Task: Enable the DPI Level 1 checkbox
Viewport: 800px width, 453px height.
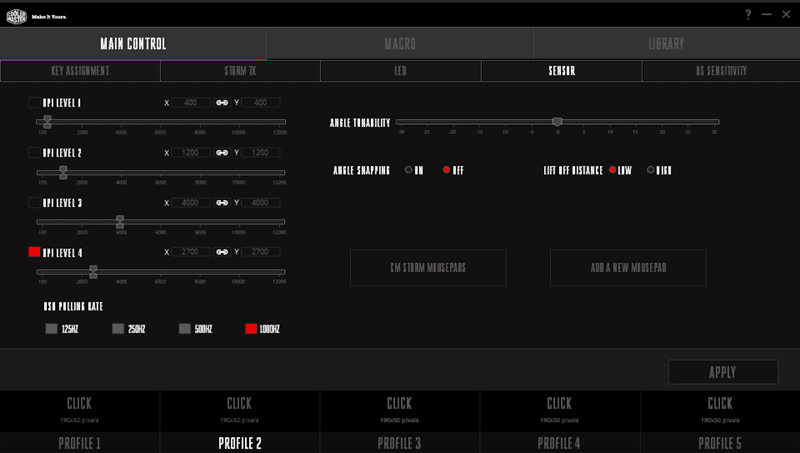Action: tap(34, 102)
